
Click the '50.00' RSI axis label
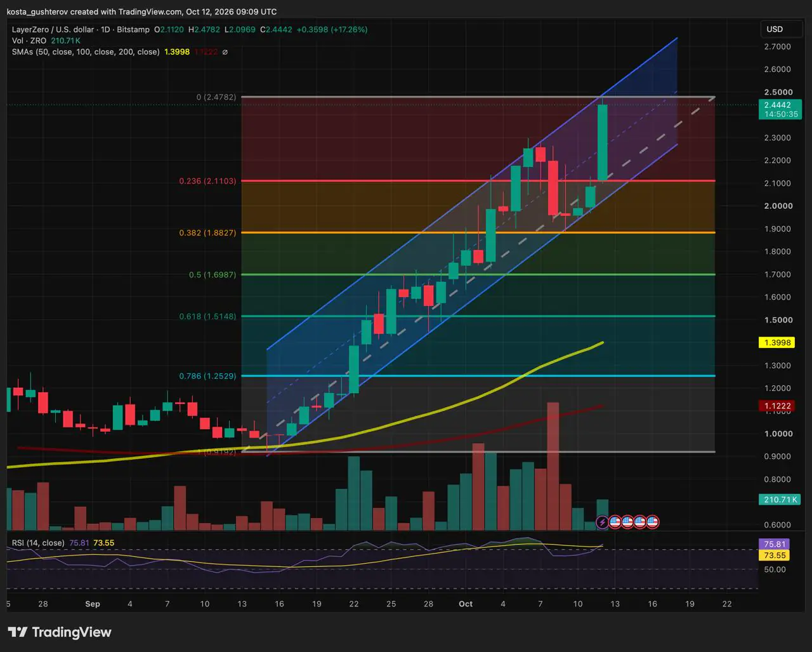[x=775, y=569]
